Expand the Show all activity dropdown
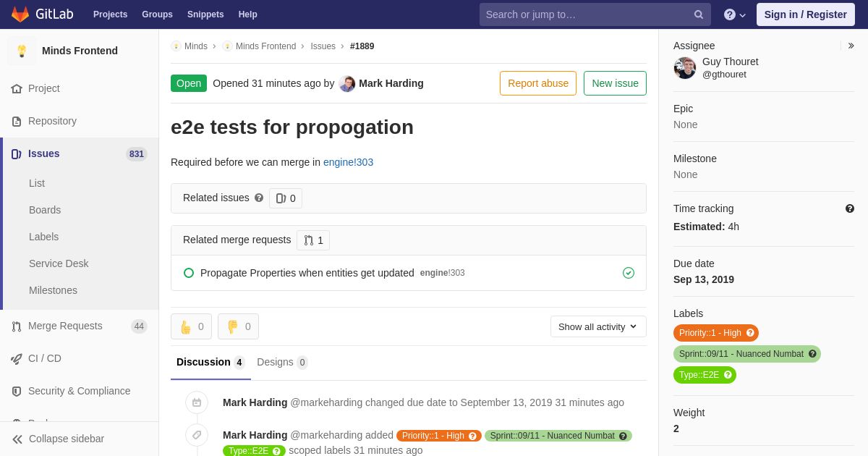Image resolution: width=868 pixels, height=456 pixels. 598,326
